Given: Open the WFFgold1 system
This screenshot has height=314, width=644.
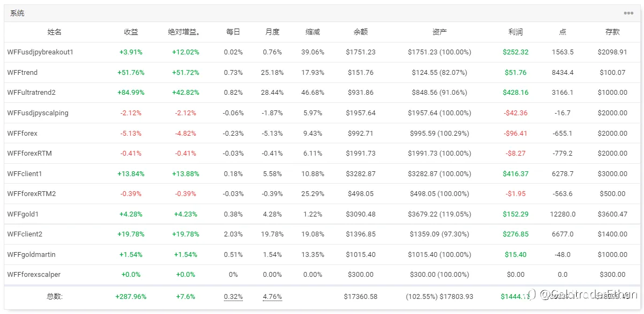Looking at the screenshot, I should 23,214.
